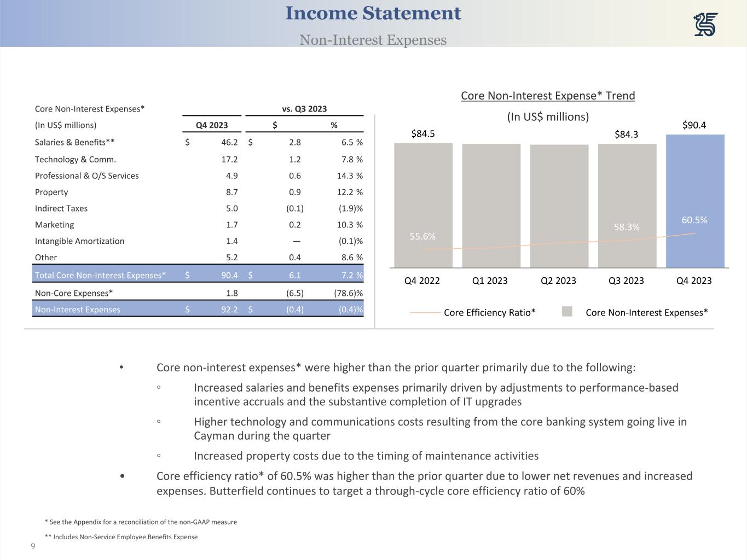Click the Q1 2023 axis label
747x560 pixels.
pyautogui.click(x=490, y=281)
